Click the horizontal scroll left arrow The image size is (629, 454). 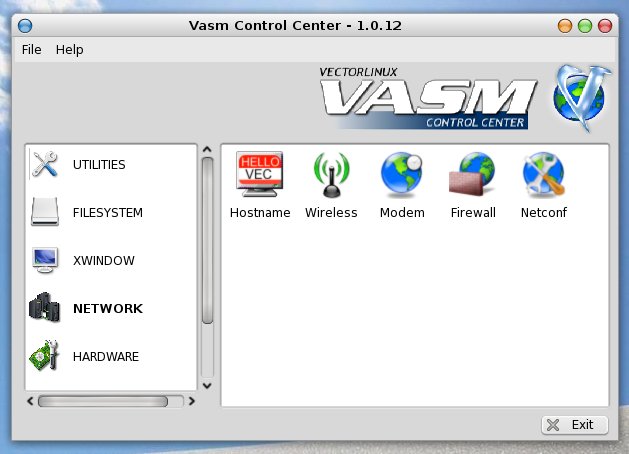coord(30,401)
